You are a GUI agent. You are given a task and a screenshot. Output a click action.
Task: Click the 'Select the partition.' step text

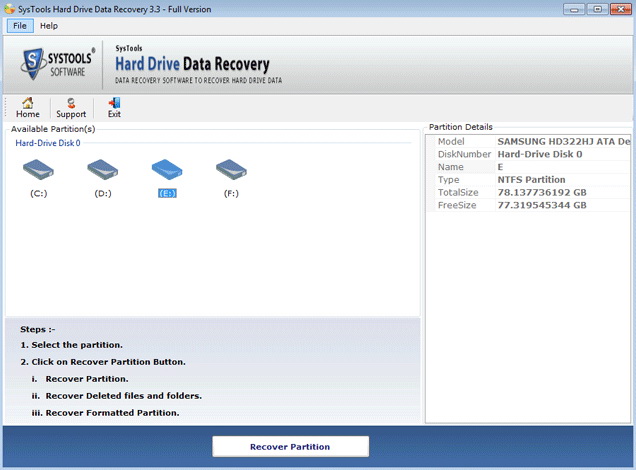pyautogui.click(x=77, y=345)
